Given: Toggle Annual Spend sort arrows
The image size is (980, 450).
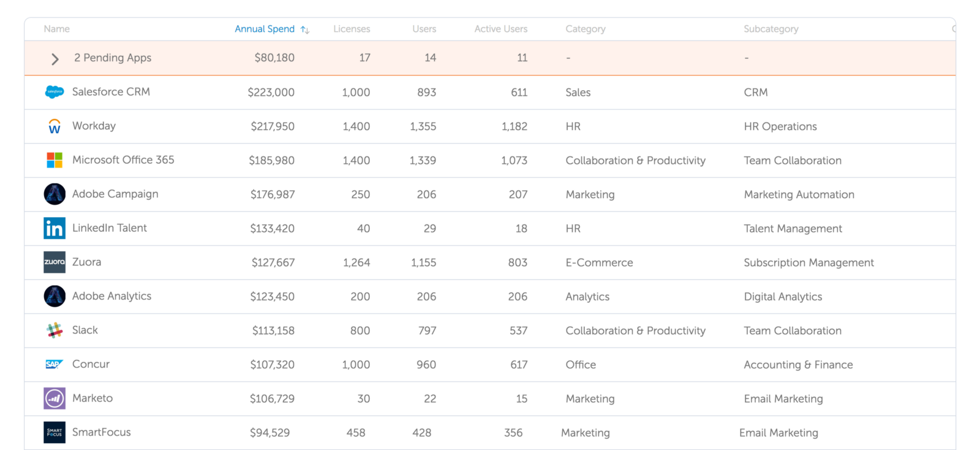Looking at the screenshot, I should (x=304, y=29).
